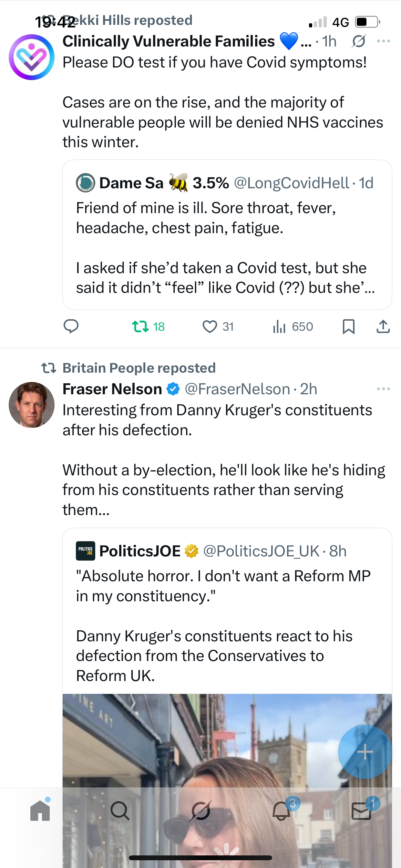401x868 pixels.
Task: Share the Covid symptoms post
Action: click(383, 326)
